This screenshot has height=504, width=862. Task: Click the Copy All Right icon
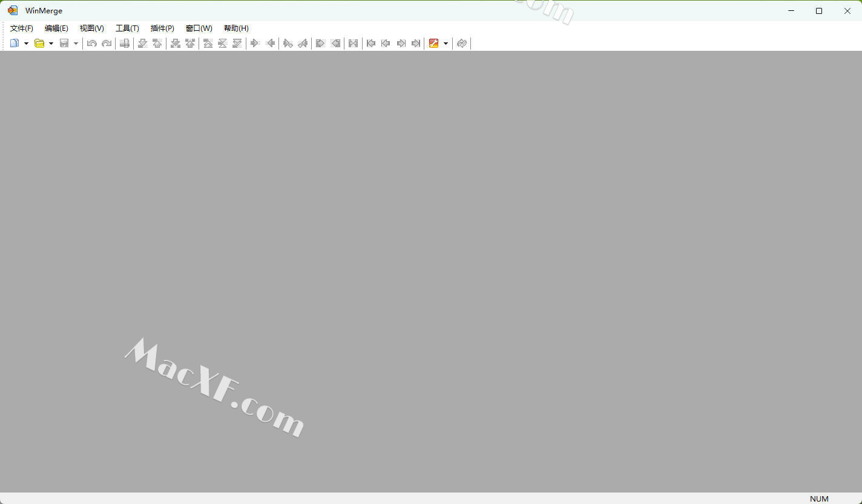[321, 43]
